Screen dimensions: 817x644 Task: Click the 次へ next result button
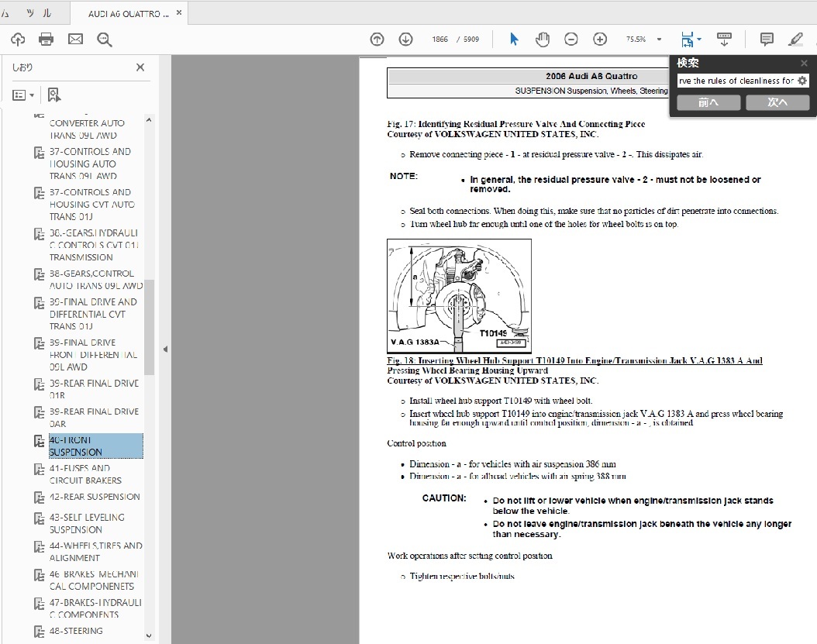coord(777,102)
